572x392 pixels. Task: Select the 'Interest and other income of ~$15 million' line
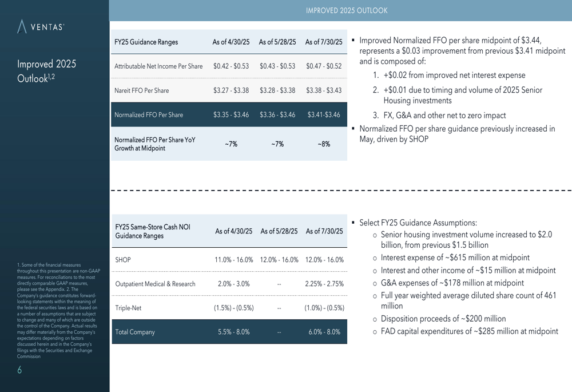coord(468,271)
